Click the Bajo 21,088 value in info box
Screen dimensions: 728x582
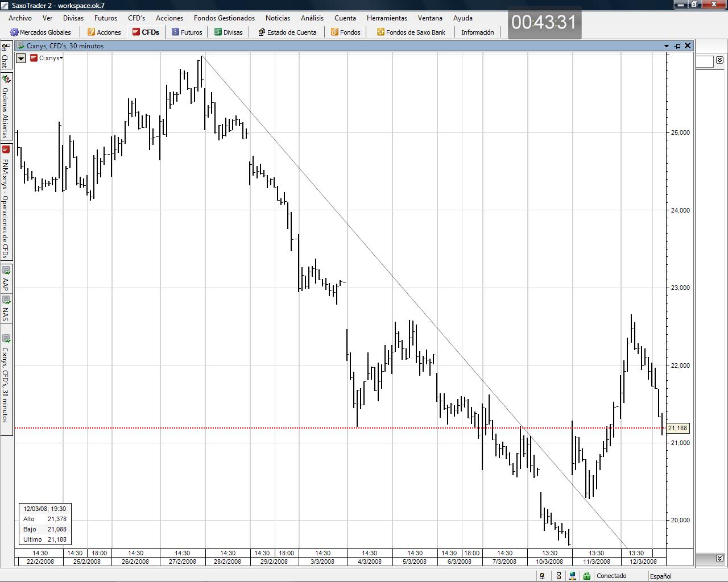(x=57, y=529)
